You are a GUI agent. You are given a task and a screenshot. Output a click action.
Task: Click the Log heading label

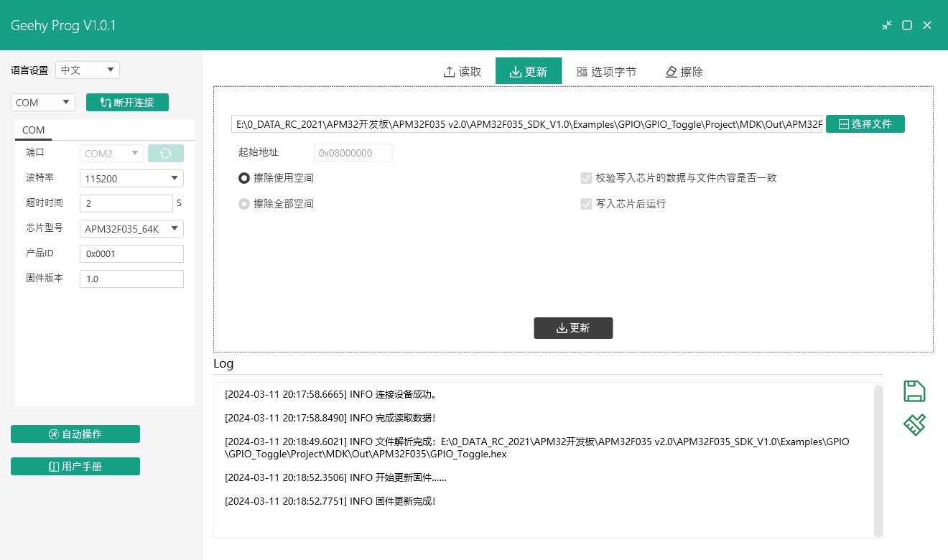[223, 363]
